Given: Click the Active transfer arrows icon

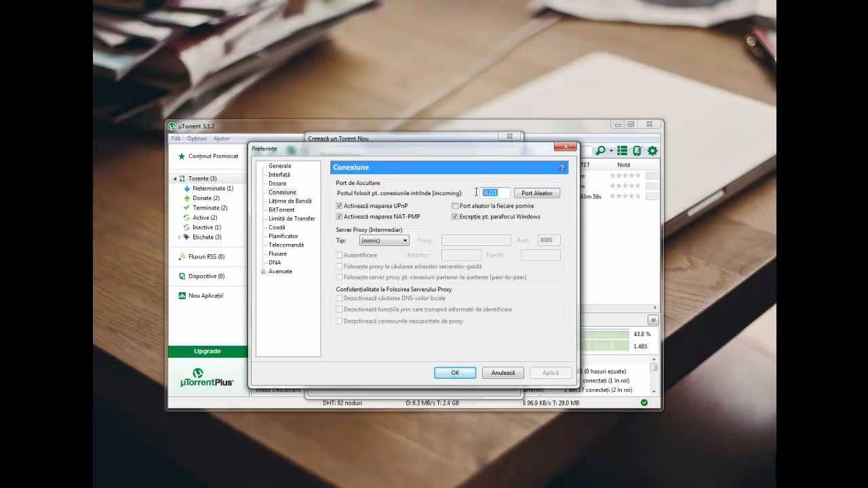Looking at the screenshot, I should coord(187,218).
